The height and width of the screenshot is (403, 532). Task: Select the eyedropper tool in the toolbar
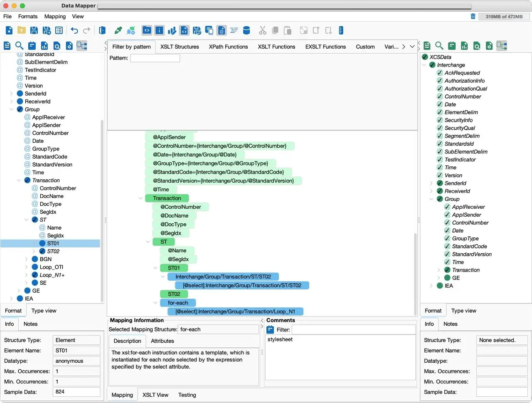[x=118, y=30]
